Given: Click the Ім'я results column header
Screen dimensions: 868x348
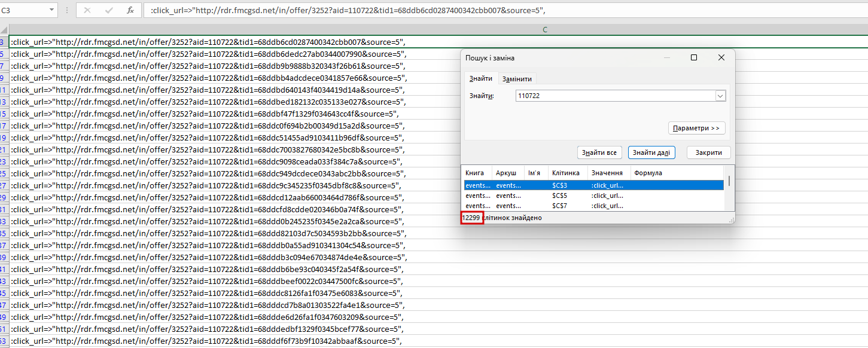Looking at the screenshot, I should 536,173.
